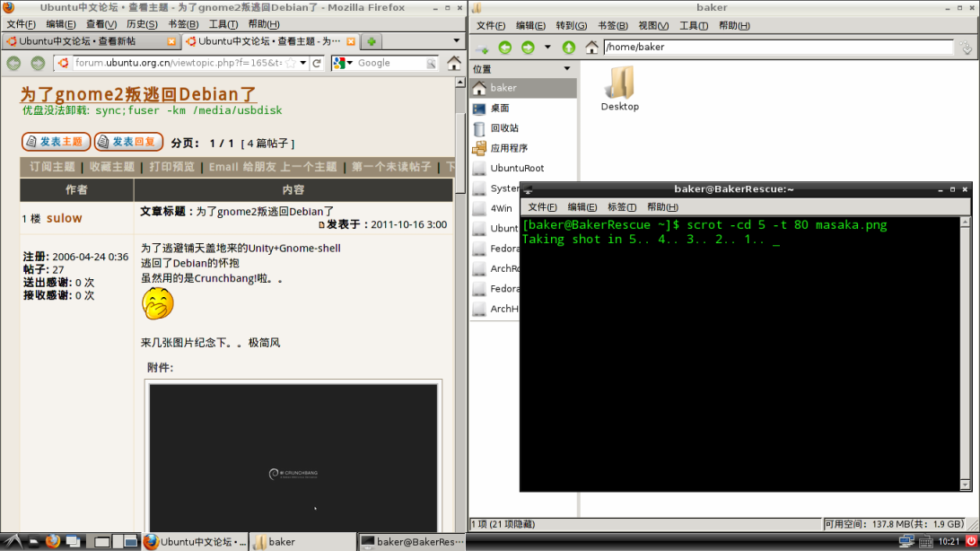Choose search engine via Google icon dropdown
This screenshot has width=980, height=551.
click(343, 63)
